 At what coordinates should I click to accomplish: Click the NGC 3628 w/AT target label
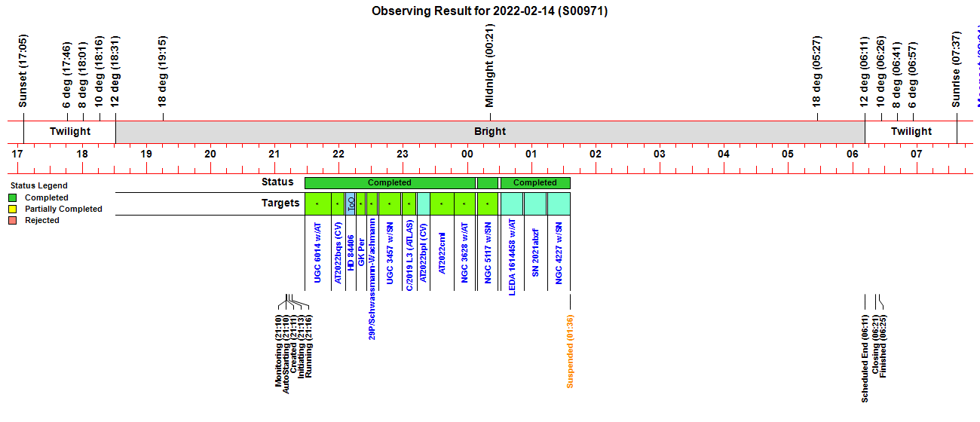[x=465, y=252]
